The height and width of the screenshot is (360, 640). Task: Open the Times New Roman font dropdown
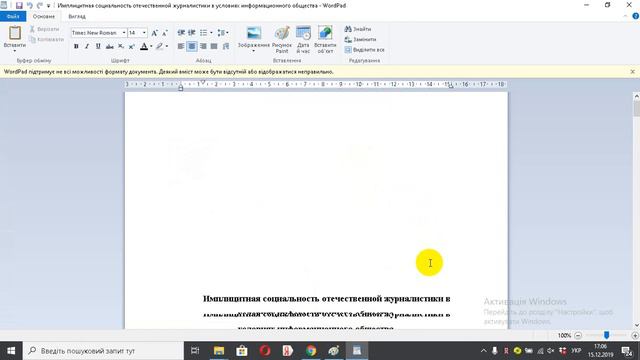pos(124,33)
